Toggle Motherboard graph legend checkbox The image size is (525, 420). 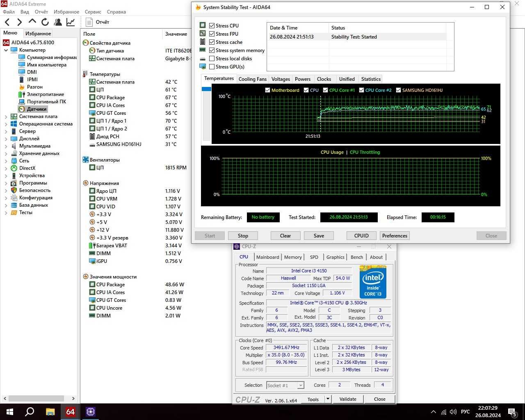(267, 90)
